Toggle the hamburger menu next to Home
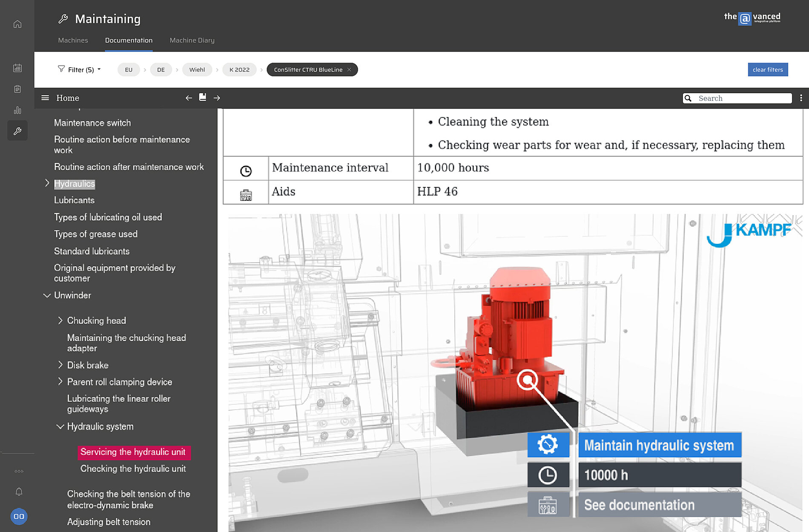Viewport: 809px width, 532px height. 45,98
